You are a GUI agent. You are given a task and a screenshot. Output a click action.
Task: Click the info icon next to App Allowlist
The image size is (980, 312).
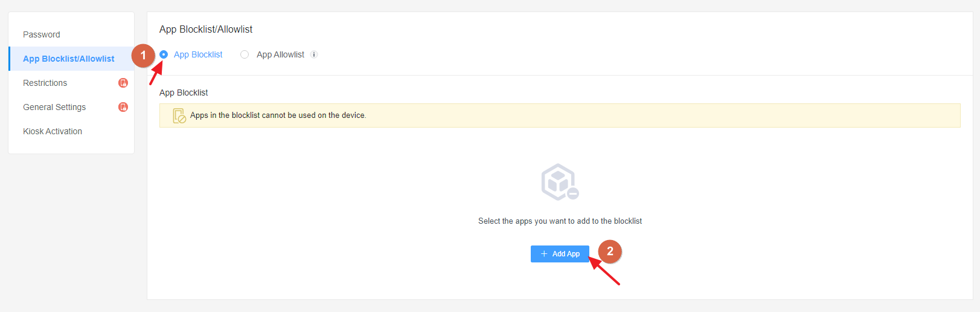point(314,54)
